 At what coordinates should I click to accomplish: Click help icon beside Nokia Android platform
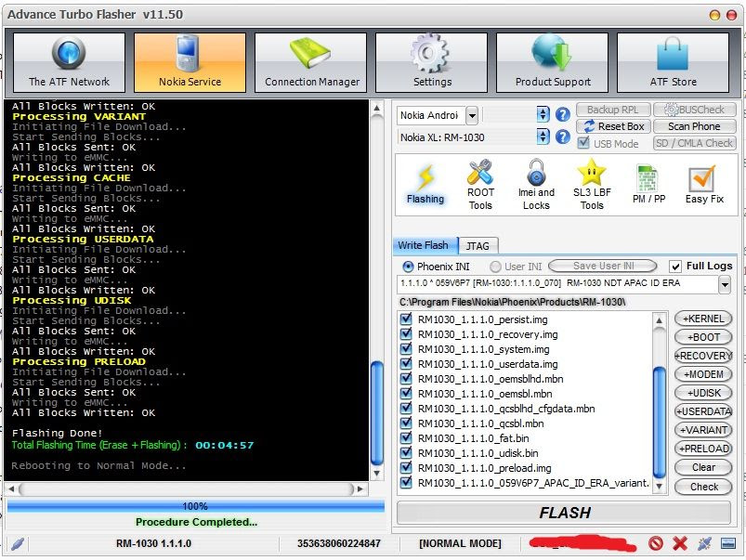(x=563, y=114)
